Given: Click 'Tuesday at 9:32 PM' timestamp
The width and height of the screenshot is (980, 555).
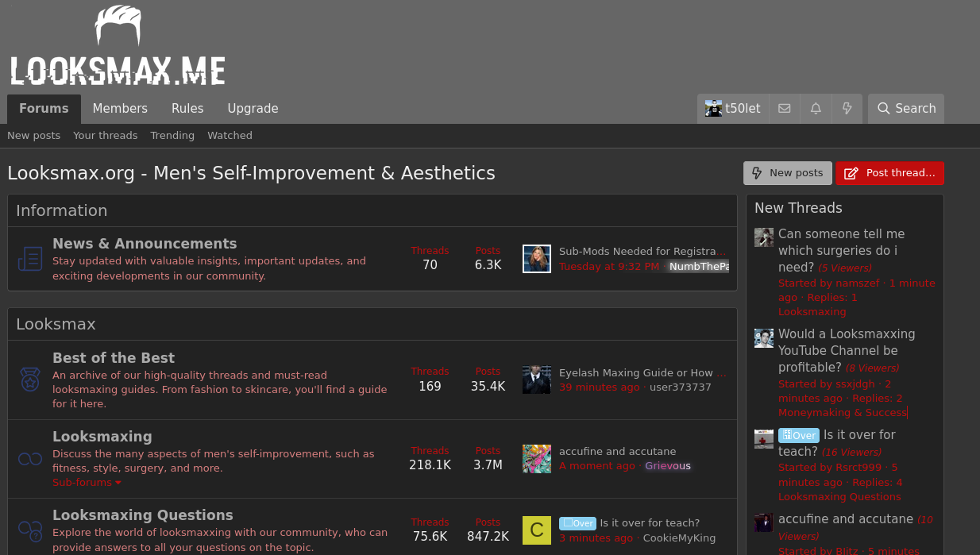Looking at the screenshot, I should (x=609, y=267).
